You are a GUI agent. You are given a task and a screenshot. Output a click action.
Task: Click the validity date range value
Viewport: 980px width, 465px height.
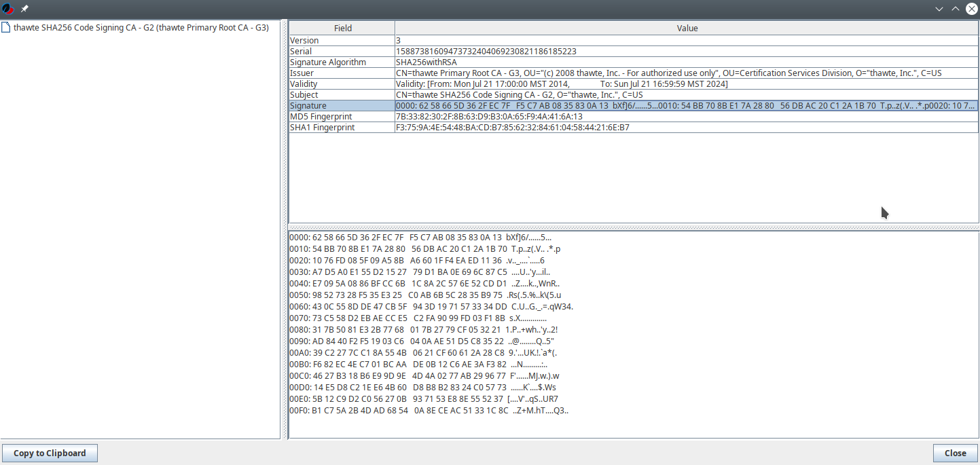pyautogui.click(x=687, y=84)
